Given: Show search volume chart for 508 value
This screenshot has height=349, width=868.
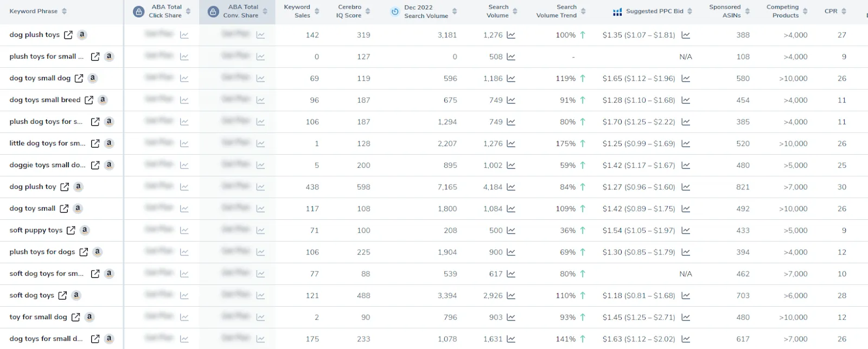Looking at the screenshot, I should pos(511,56).
